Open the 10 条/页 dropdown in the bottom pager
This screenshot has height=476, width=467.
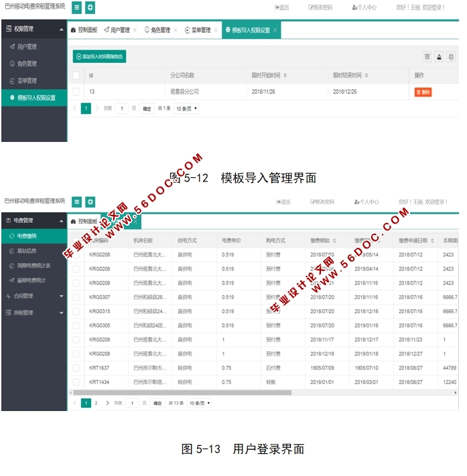199,404
